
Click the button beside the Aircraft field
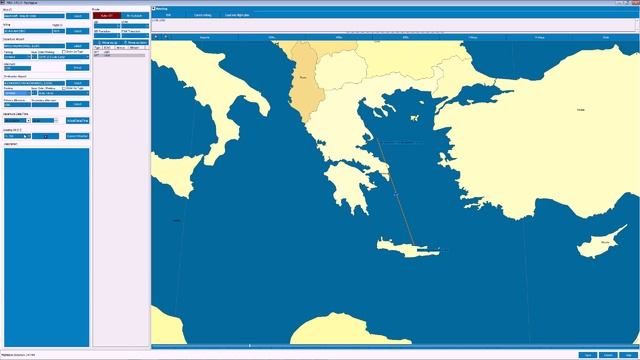click(x=78, y=16)
